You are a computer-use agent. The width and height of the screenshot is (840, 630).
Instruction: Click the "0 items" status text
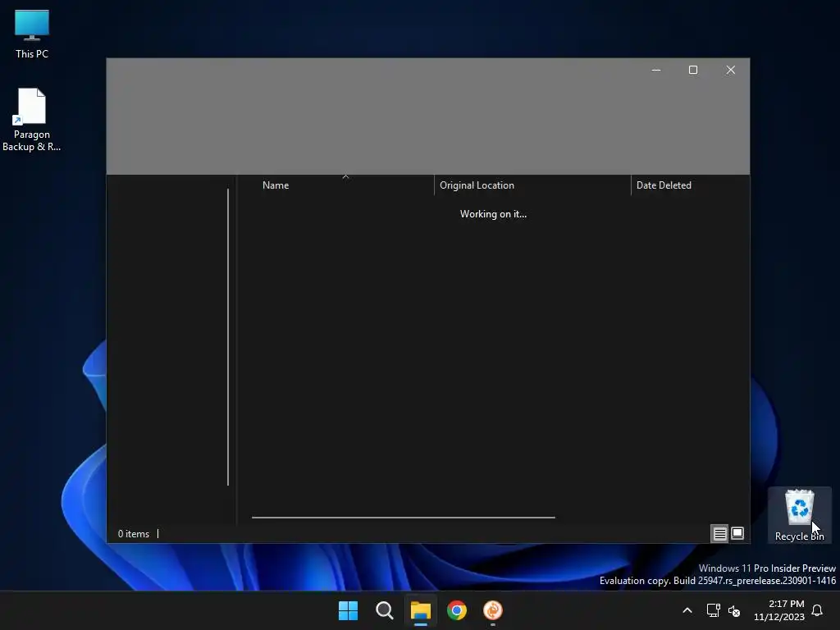click(134, 534)
